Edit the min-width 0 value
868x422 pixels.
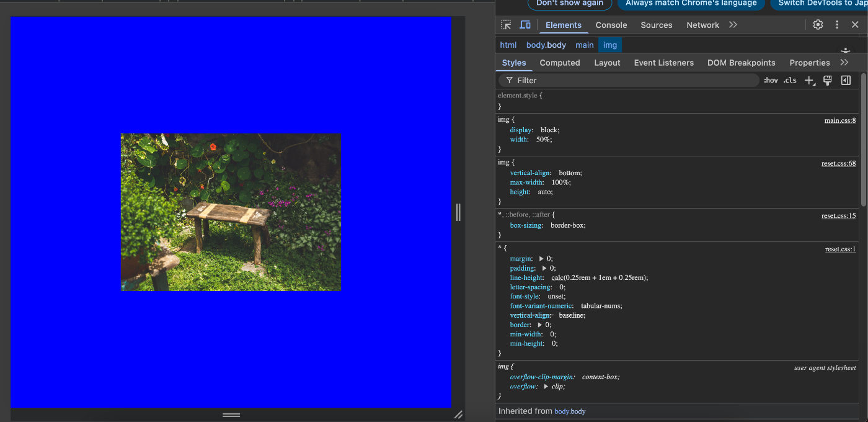pyautogui.click(x=553, y=334)
